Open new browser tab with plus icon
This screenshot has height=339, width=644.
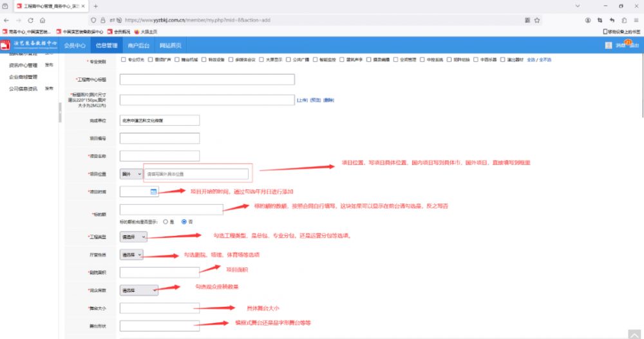tap(96, 6)
